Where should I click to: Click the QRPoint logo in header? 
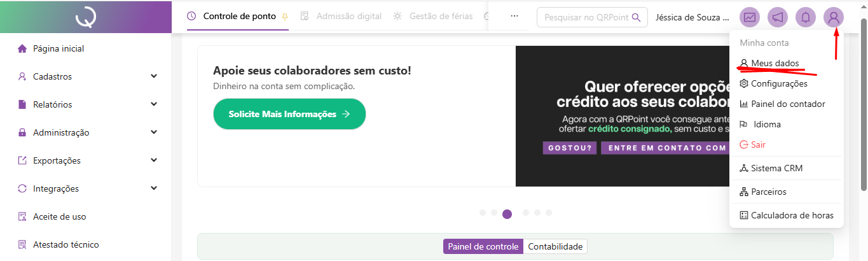[x=85, y=17]
